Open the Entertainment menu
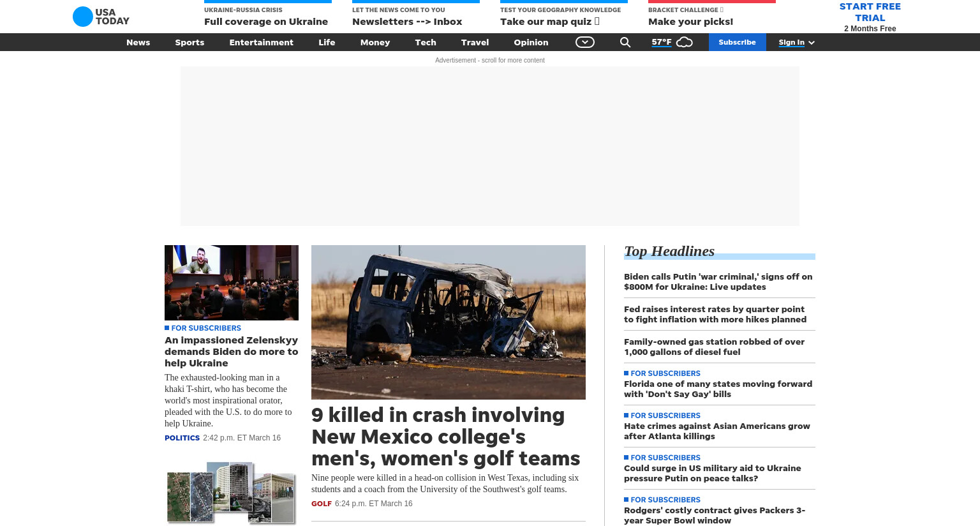 click(261, 42)
